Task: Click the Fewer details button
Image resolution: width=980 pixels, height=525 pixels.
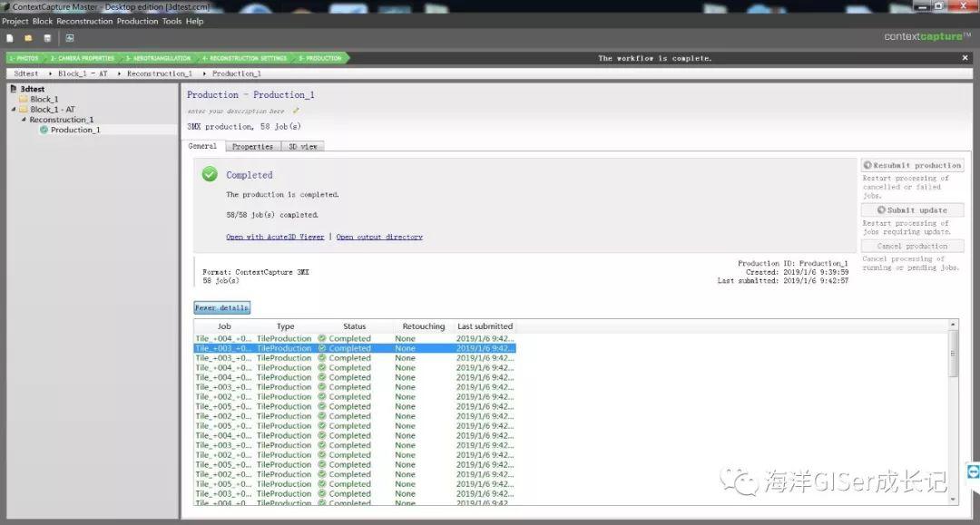Action: click(x=222, y=307)
